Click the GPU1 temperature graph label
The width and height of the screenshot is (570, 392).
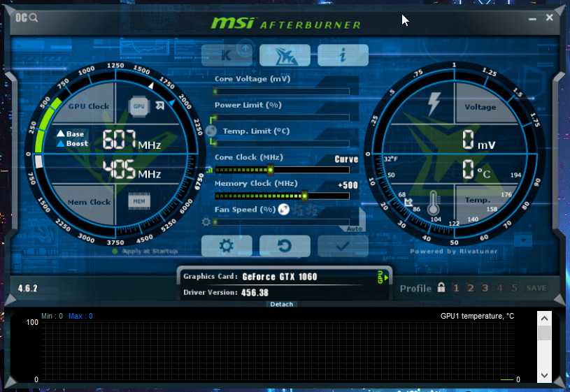[x=477, y=316]
